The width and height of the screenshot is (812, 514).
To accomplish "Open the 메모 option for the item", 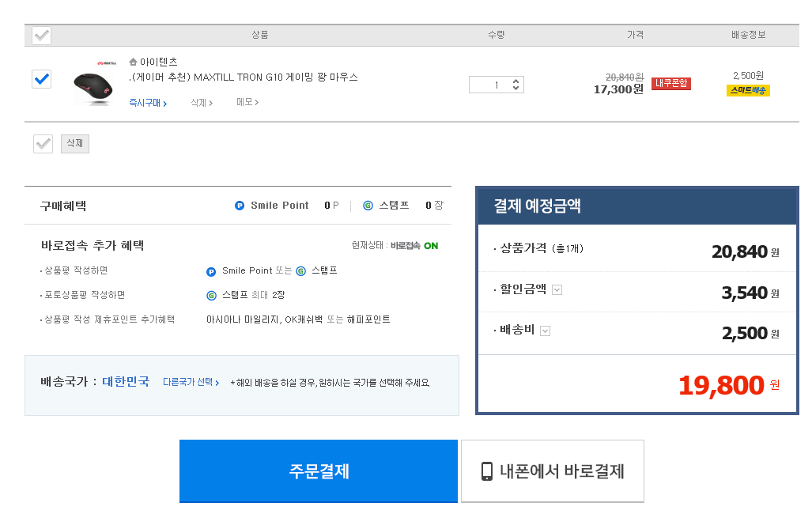I will click(x=247, y=102).
